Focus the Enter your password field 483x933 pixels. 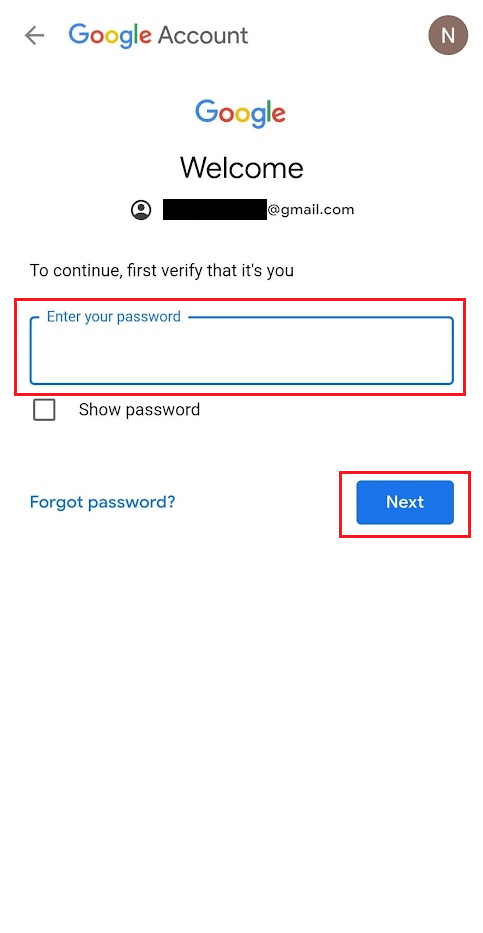(242, 350)
